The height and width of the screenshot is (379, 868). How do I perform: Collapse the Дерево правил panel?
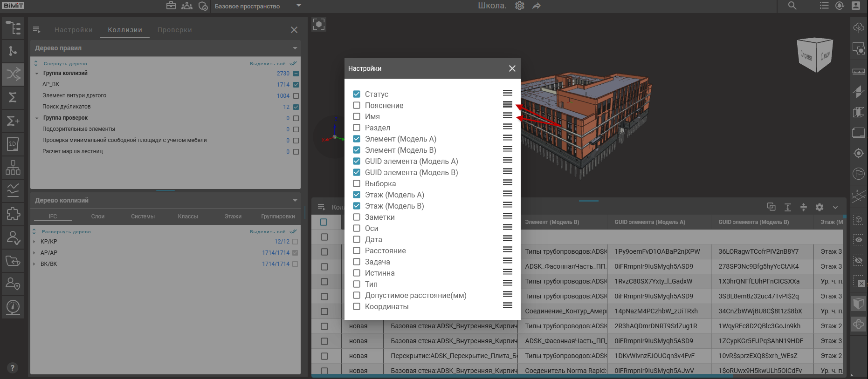click(x=295, y=48)
